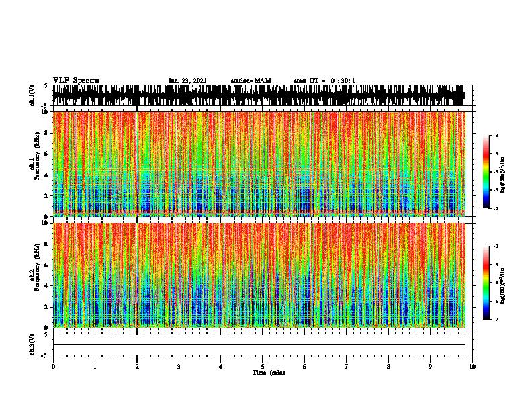The width and height of the screenshot is (532, 411).
Task: Click the "VLF Spectra" plot title
Action: 76,81
